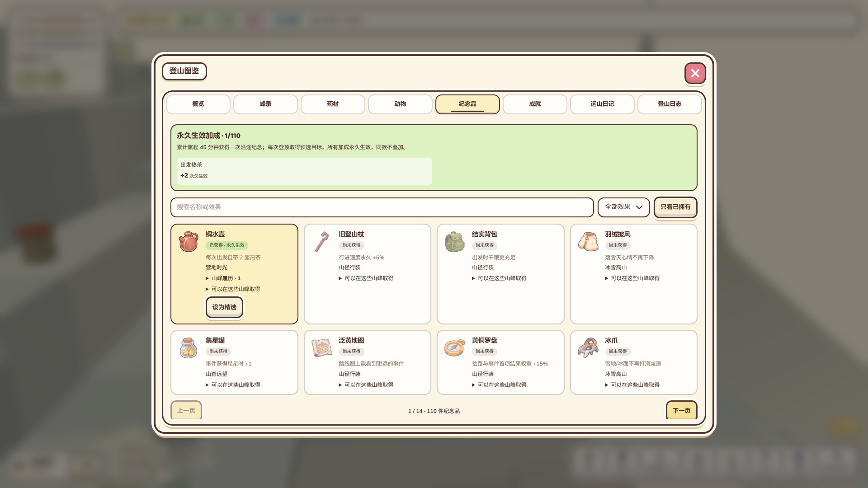
Task: Click the 岔路与事件首项结果权重 +15% text
Action: pos(510,364)
